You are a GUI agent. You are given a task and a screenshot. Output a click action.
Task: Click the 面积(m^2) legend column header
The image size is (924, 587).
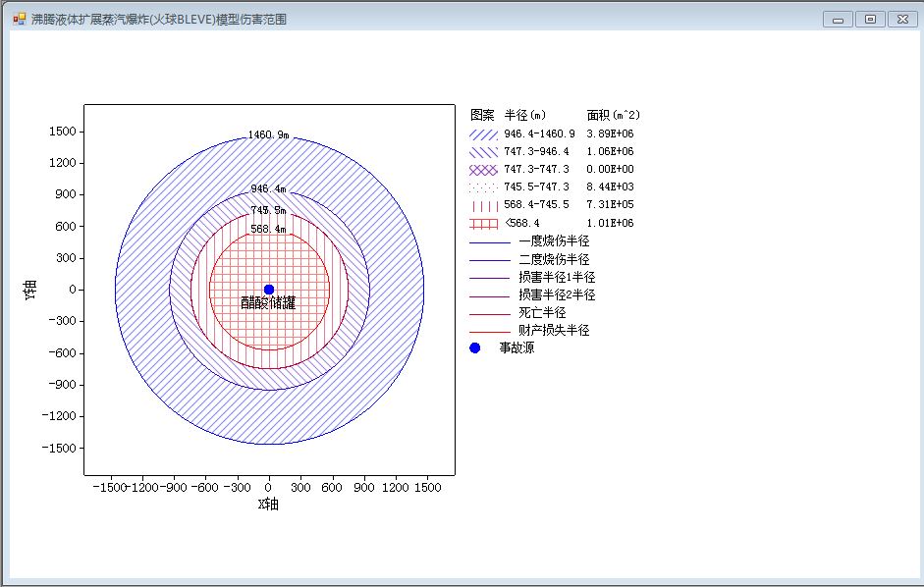point(613,115)
